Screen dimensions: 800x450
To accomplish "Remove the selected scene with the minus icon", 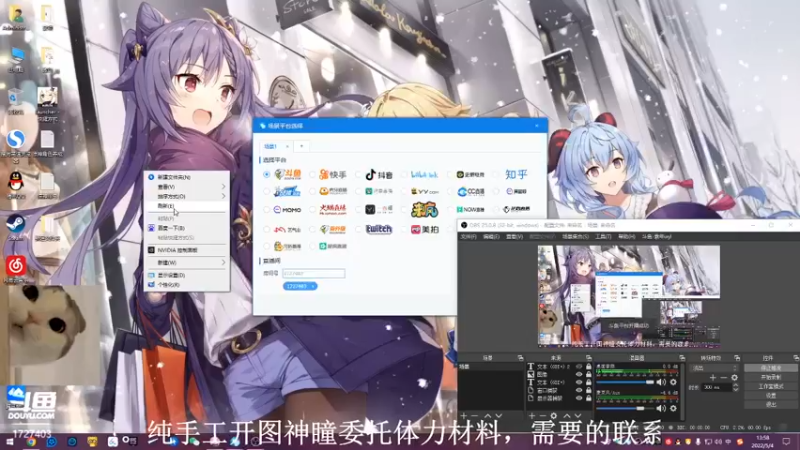I will [475, 416].
